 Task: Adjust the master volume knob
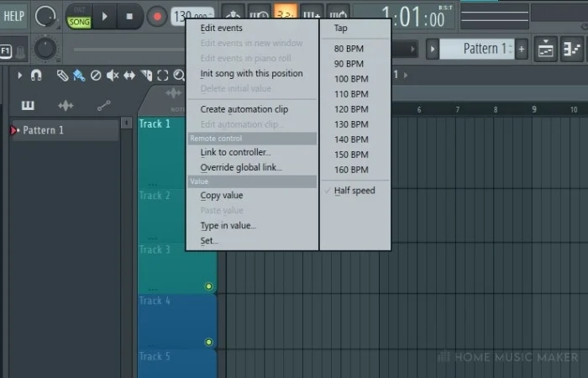coord(45,16)
